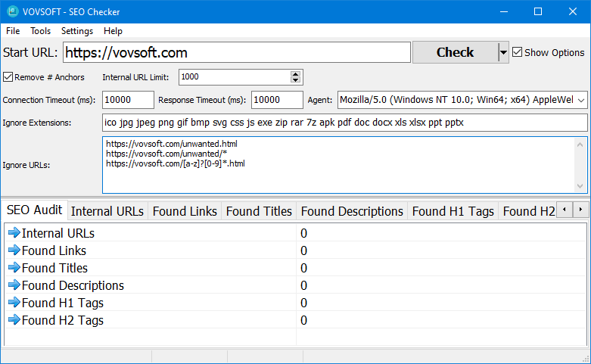Image resolution: width=591 pixels, height=364 pixels.
Task: Switch to the Found H1 Tags tab
Action: click(453, 211)
